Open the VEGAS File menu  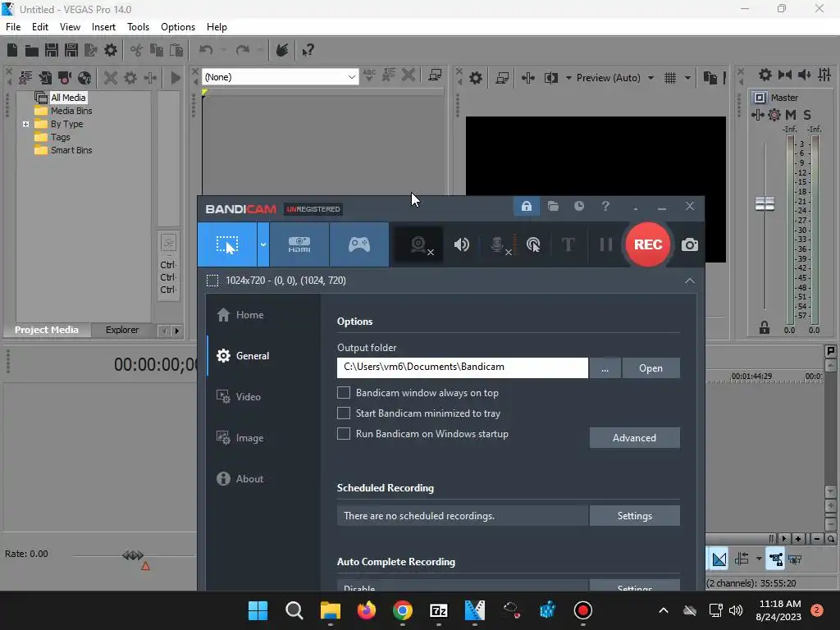pyautogui.click(x=13, y=27)
